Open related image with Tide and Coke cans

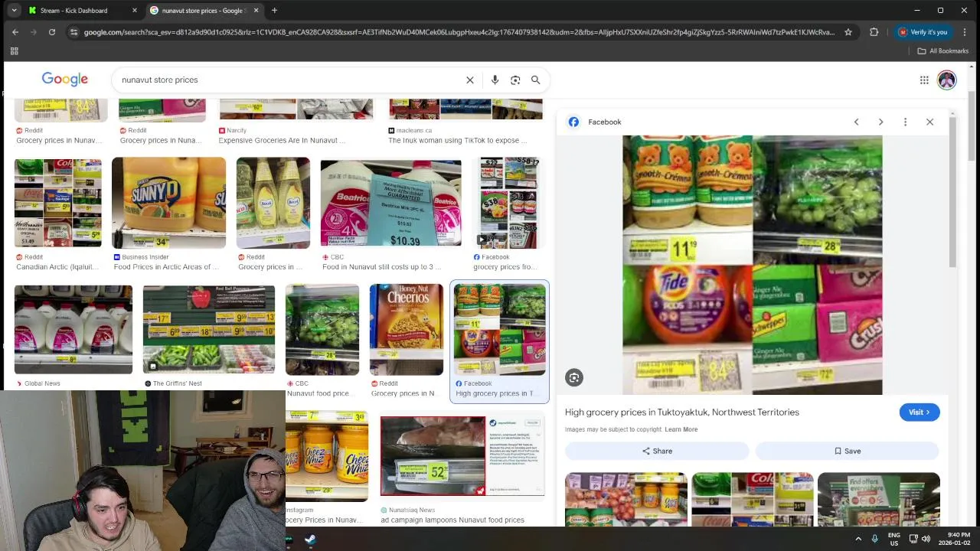[753, 499]
